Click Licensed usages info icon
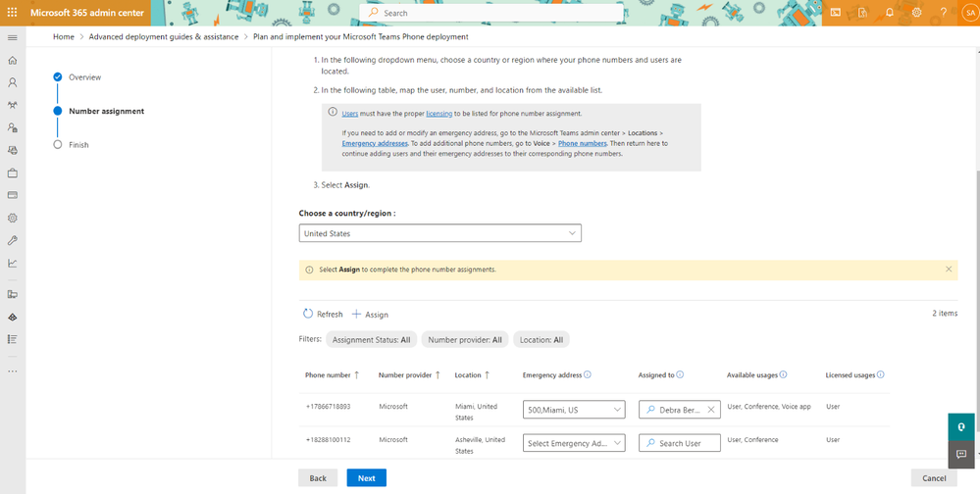 (881, 374)
